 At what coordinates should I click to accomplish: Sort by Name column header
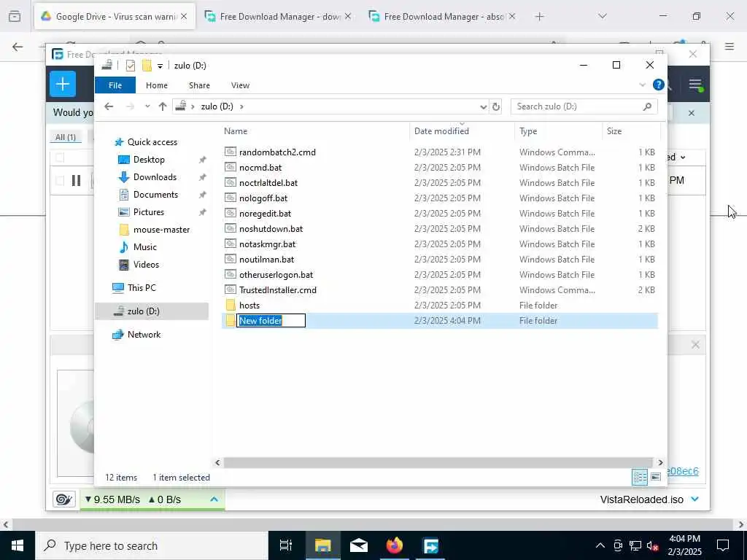[314, 131]
